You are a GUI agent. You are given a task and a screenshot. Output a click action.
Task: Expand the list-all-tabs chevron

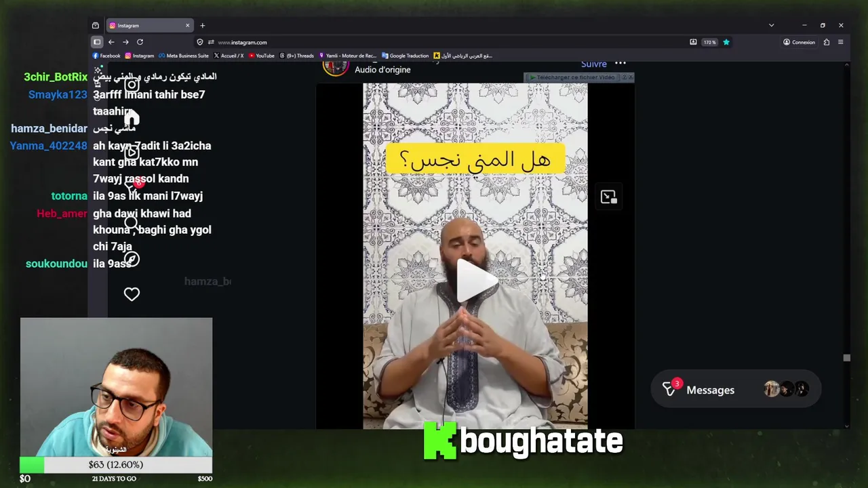point(771,26)
